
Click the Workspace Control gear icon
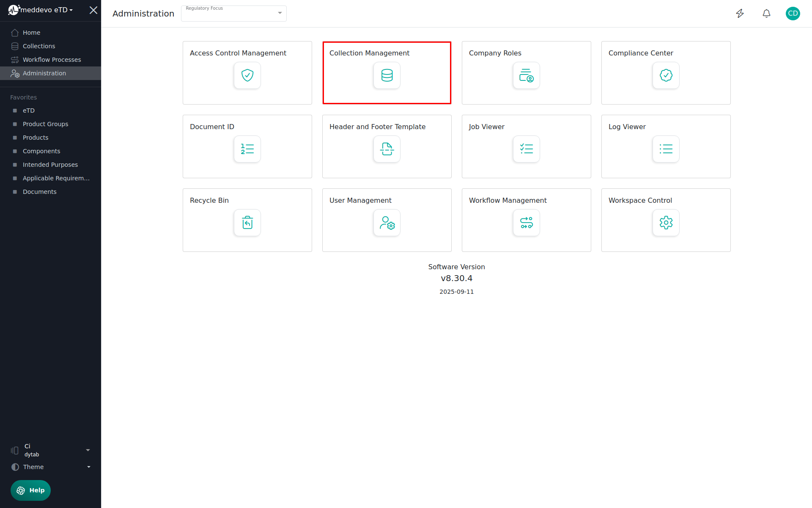click(x=666, y=223)
